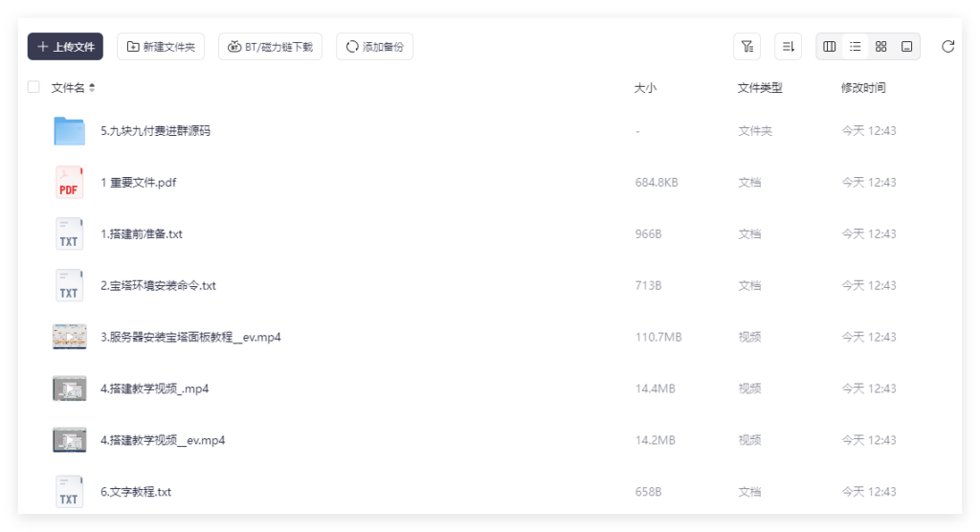
Task: Open folder icon for 5.九块九付费进群源码
Action: point(69,131)
